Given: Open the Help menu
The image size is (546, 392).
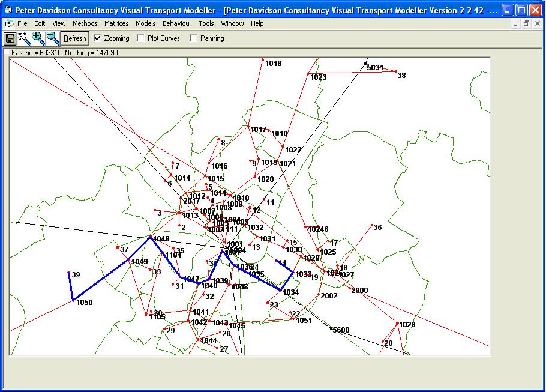Looking at the screenshot, I should pyautogui.click(x=257, y=23).
